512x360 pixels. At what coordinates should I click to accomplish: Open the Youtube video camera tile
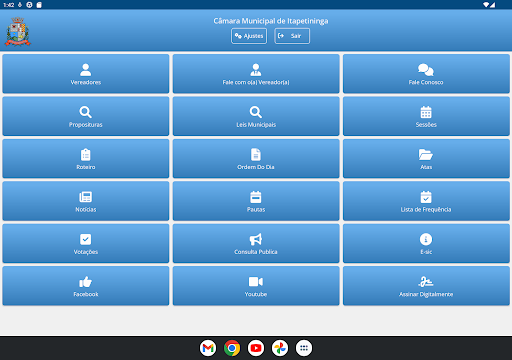point(256,286)
